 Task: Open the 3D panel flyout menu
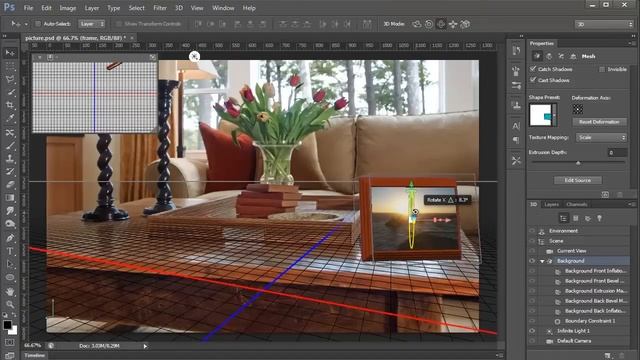click(631, 204)
